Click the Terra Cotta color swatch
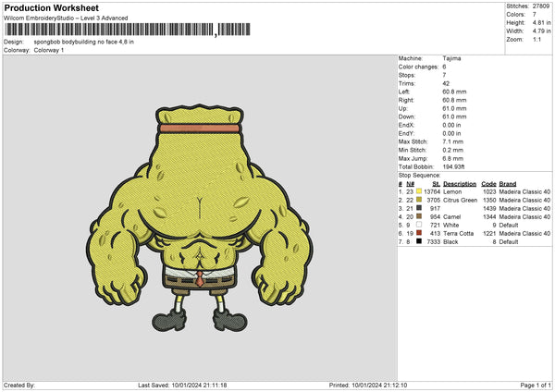Image resolution: width=555 pixels, height=392 pixels. (x=419, y=233)
